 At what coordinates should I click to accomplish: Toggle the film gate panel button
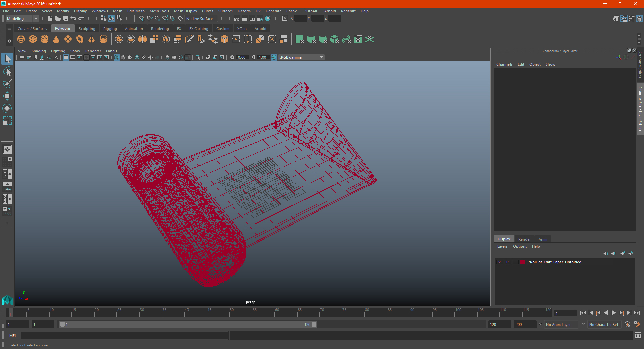pos(73,57)
